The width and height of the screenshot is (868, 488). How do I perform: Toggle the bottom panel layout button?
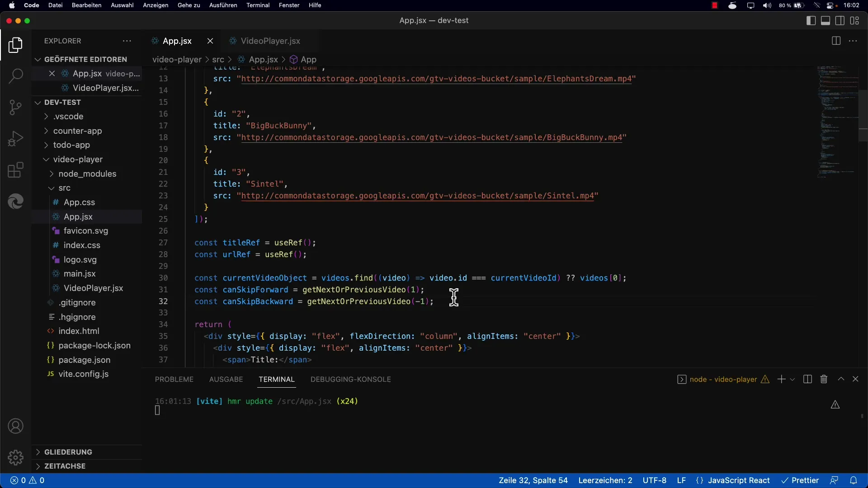826,21
